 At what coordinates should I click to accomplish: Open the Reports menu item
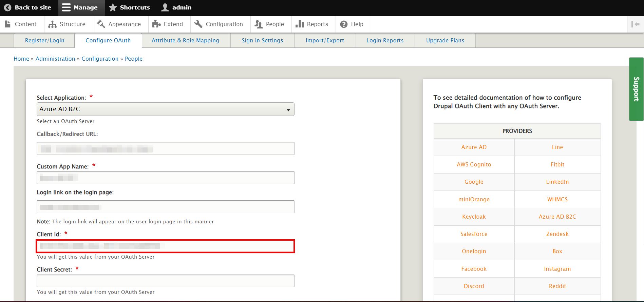tap(312, 24)
